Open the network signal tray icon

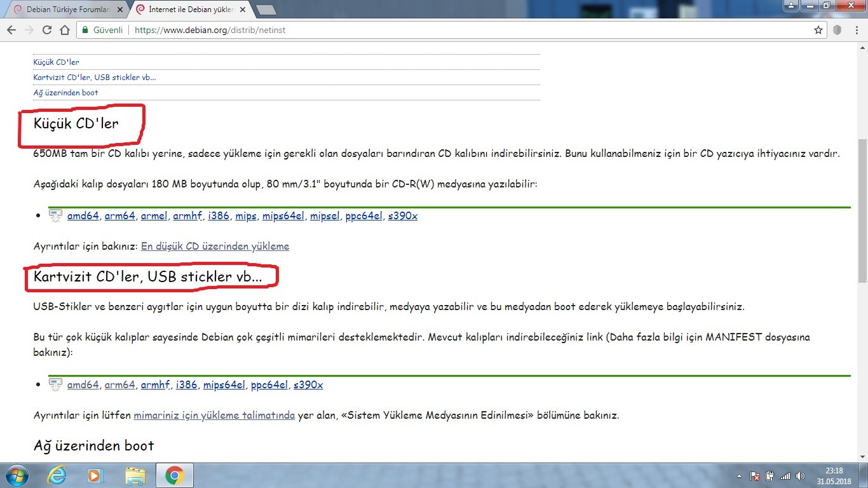click(785, 476)
